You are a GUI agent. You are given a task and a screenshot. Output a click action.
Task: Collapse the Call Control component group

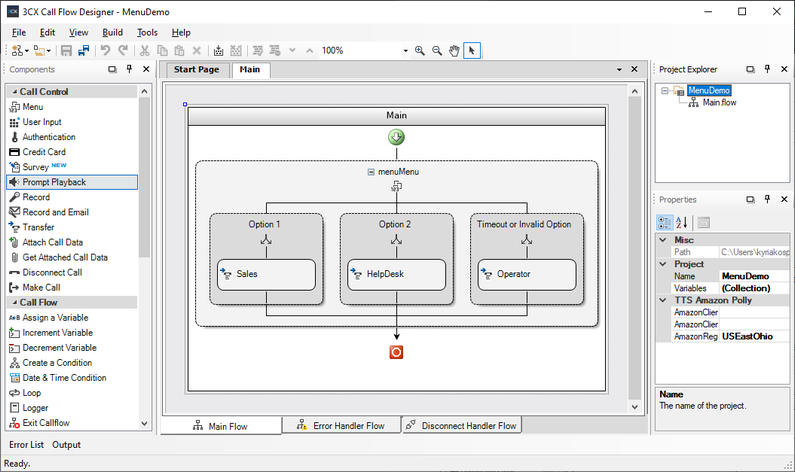tap(15, 92)
